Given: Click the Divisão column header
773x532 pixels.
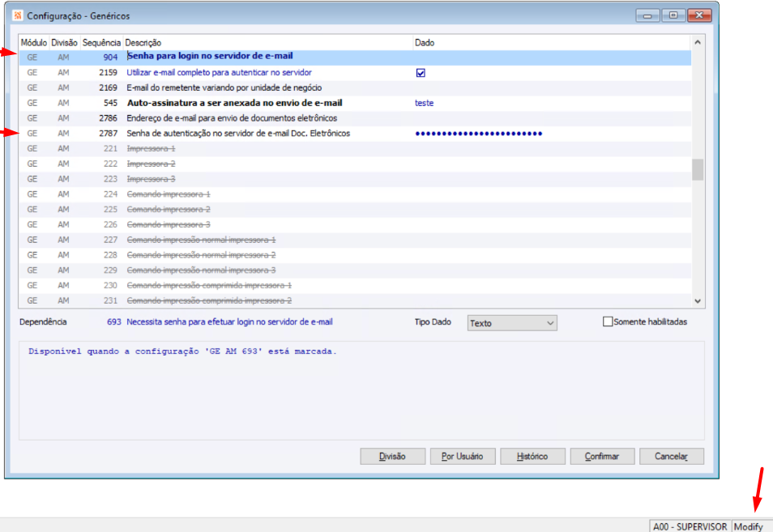Looking at the screenshot, I should [x=65, y=43].
